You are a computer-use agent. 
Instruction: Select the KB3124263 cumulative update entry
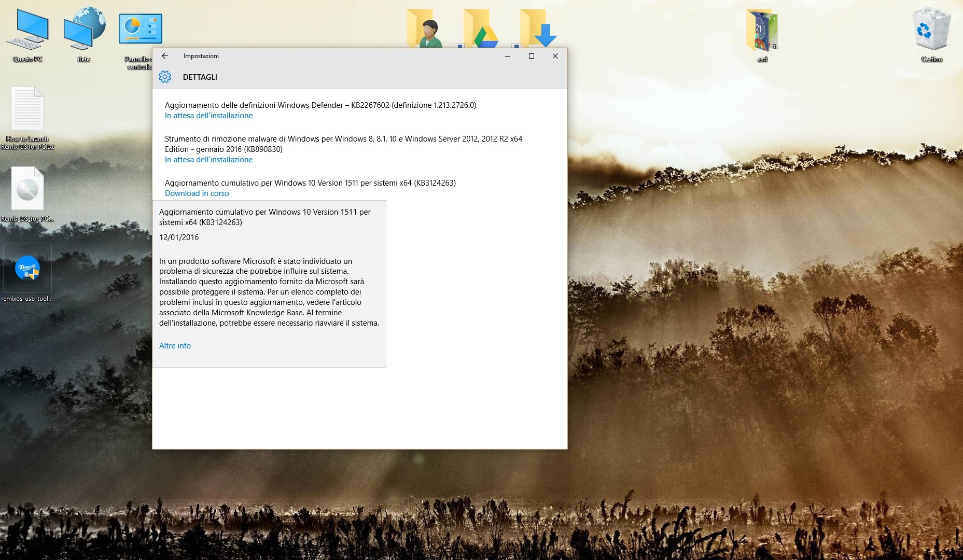[x=310, y=183]
